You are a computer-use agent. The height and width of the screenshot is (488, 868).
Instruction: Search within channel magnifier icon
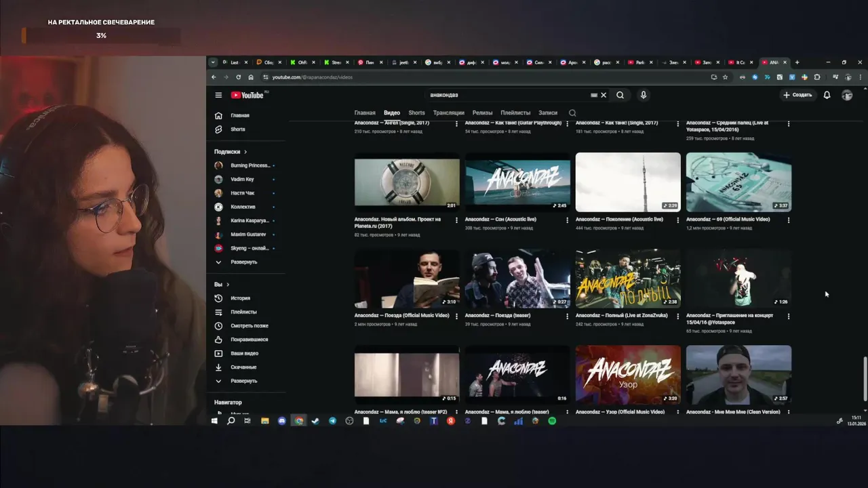pos(572,113)
